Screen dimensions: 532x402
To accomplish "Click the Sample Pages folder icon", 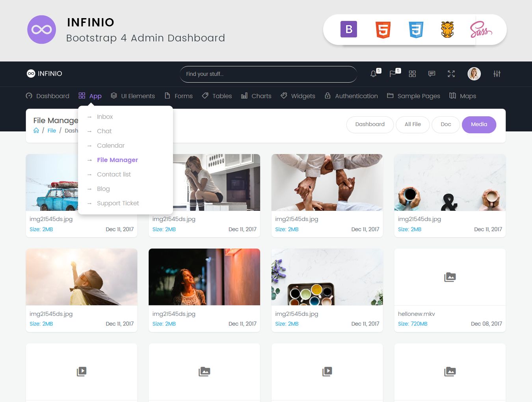I will point(390,96).
